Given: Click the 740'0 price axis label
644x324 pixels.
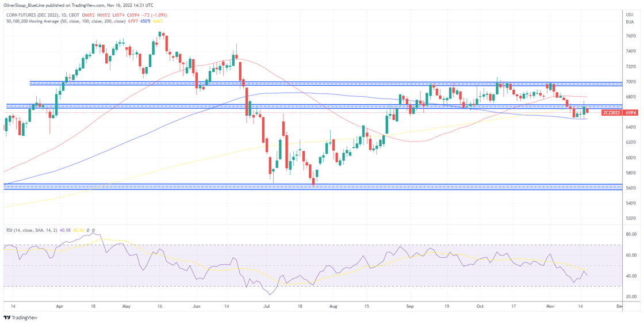Looking at the screenshot, I should click(631, 51).
